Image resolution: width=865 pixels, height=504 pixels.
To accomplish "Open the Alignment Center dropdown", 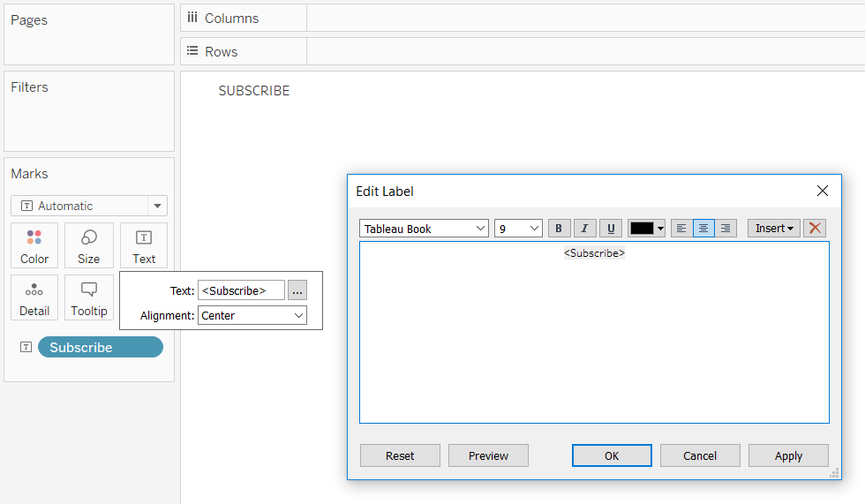I will click(x=252, y=315).
